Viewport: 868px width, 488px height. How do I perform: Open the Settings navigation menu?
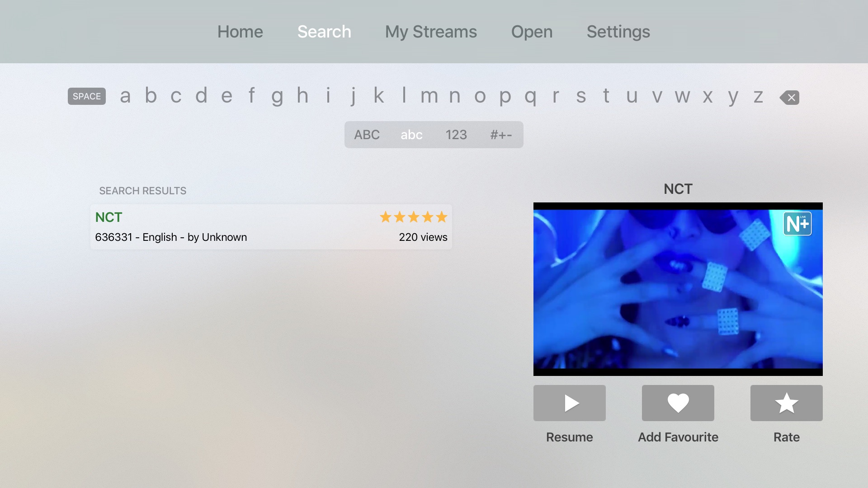click(x=618, y=32)
